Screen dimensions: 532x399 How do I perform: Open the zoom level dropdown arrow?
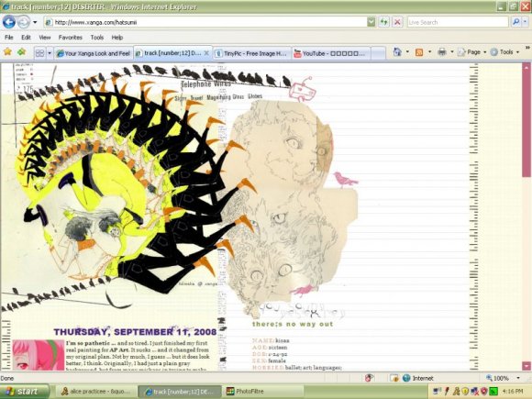point(518,378)
